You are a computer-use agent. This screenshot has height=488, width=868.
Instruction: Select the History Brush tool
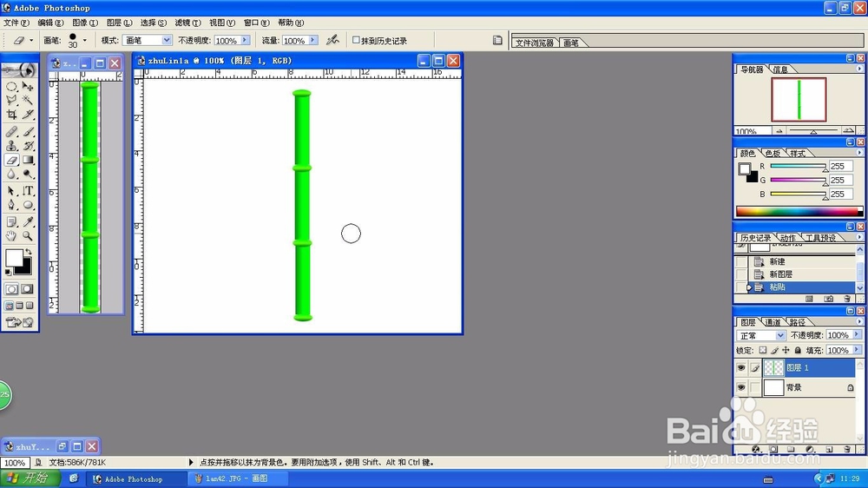(28, 146)
